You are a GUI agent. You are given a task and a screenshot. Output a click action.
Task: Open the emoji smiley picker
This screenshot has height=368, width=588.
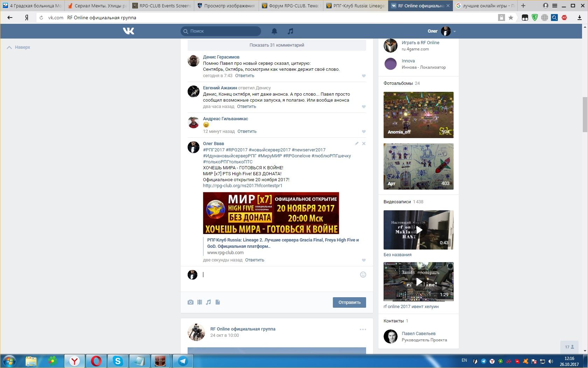point(363,275)
